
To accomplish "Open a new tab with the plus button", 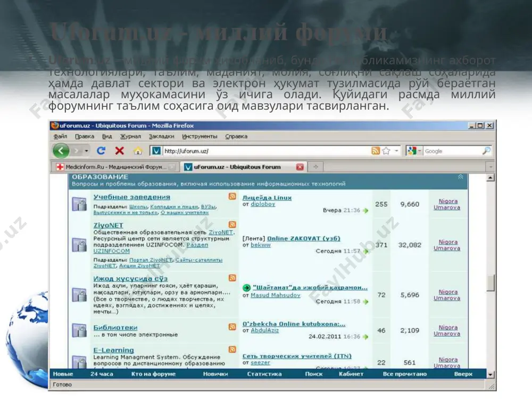I will pyautogui.click(x=315, y=167).
